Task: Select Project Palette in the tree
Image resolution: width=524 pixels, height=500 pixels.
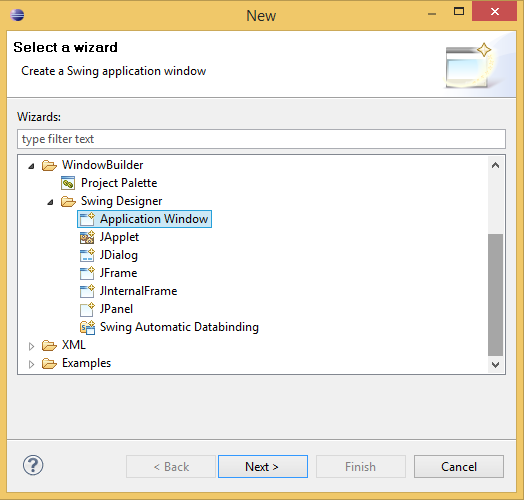Action: click(119, 183)
